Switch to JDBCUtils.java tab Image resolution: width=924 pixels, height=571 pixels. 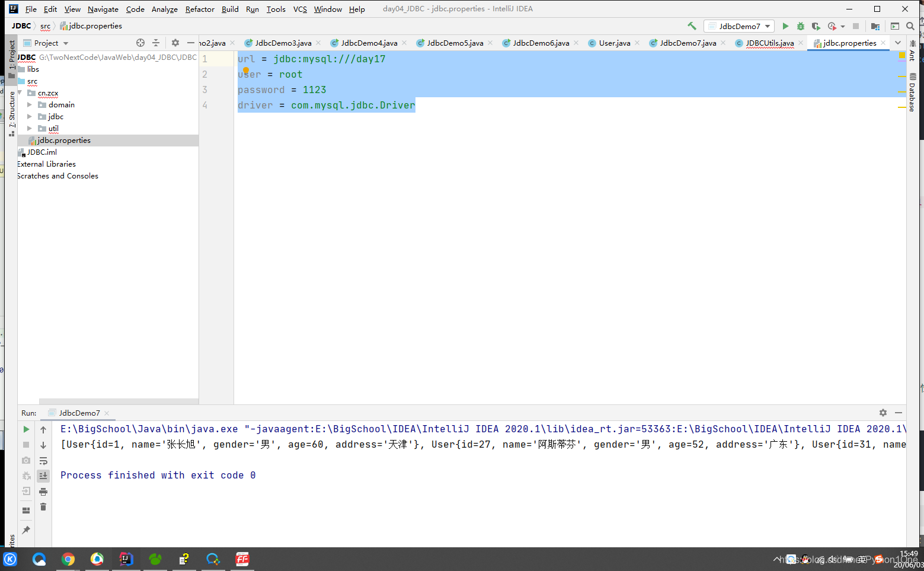point(770,43)
